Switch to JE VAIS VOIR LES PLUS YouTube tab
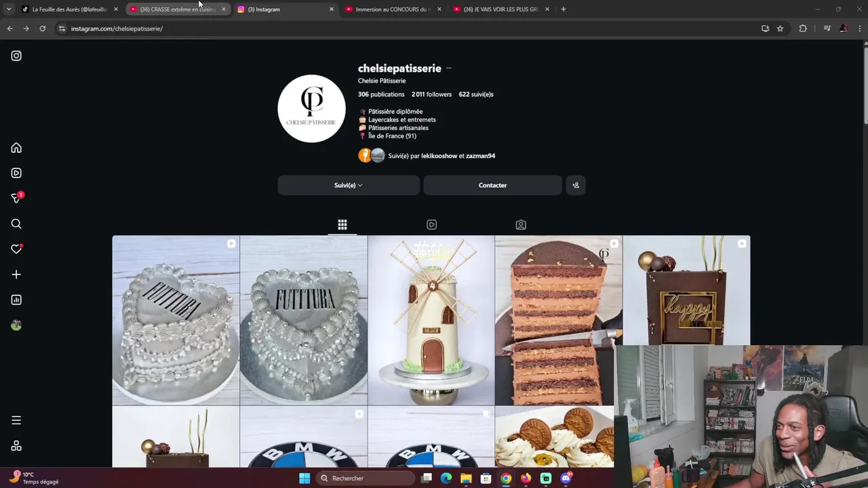 point(500,9)
